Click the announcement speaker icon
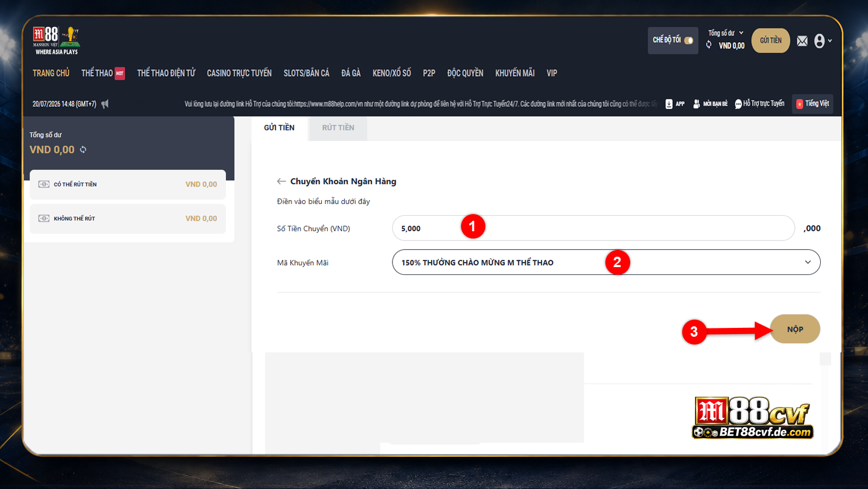 tap(105, 104)
